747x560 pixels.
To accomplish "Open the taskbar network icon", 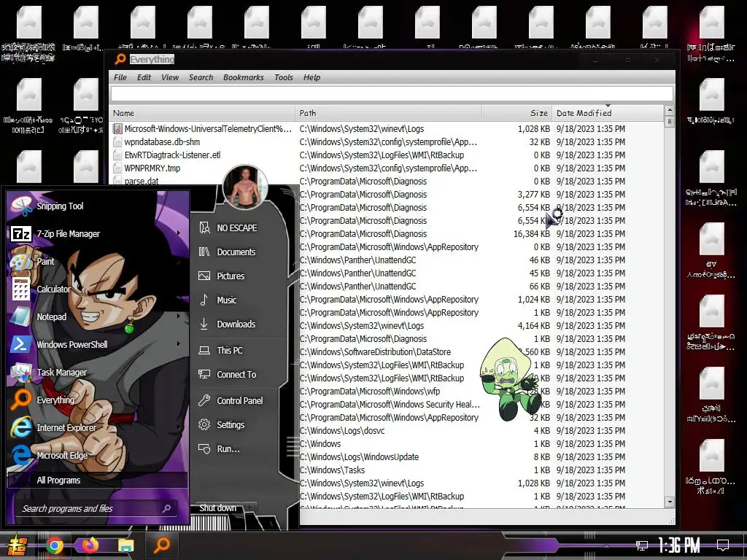I will 642,545.
